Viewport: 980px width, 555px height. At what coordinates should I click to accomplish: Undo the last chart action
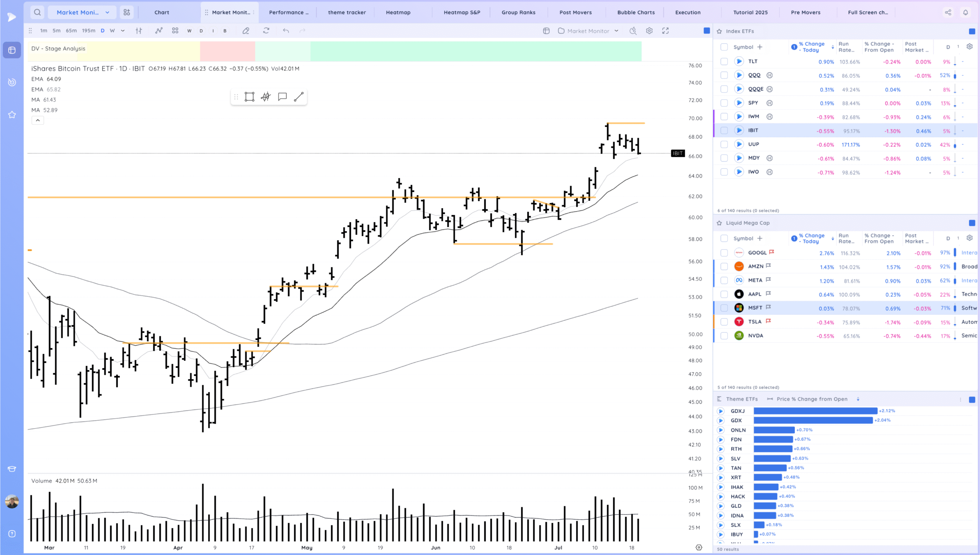pyautogui.click(x=286, y=31)
